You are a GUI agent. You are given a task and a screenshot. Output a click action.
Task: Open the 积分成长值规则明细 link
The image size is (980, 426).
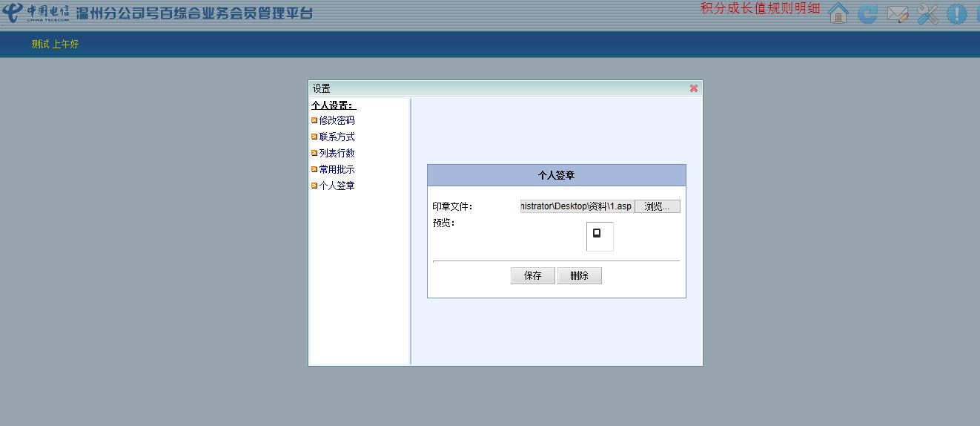(x=761, y=8)
